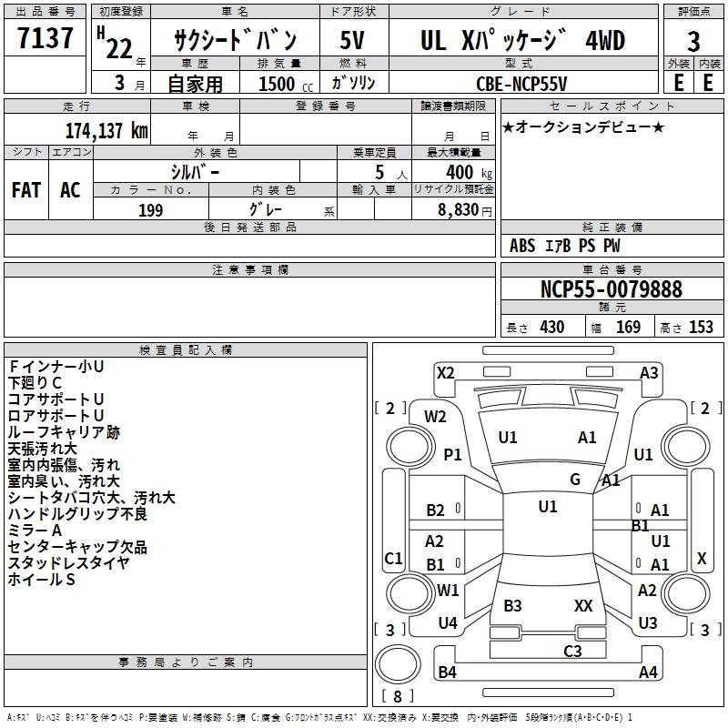
Task: Select vehicle history 自家用
Action: click(x=195, y=84)
